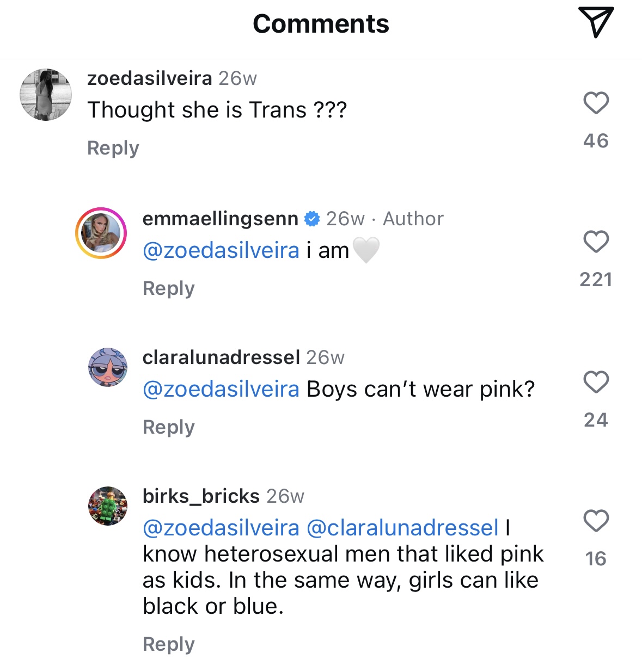The image size is (642, 672).
Task: Reply to claralunadressel's comment
Action: point(168,427)
